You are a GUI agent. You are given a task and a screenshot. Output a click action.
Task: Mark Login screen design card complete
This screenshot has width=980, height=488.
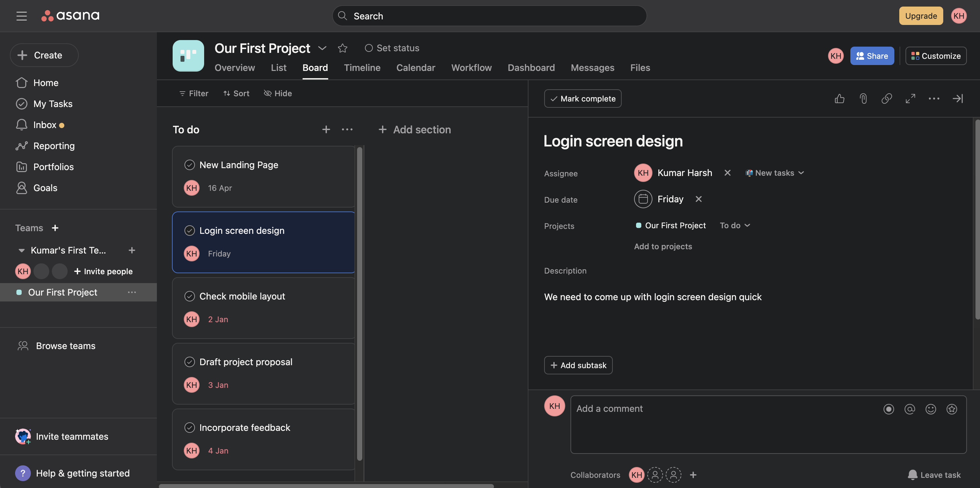(189, 231)
